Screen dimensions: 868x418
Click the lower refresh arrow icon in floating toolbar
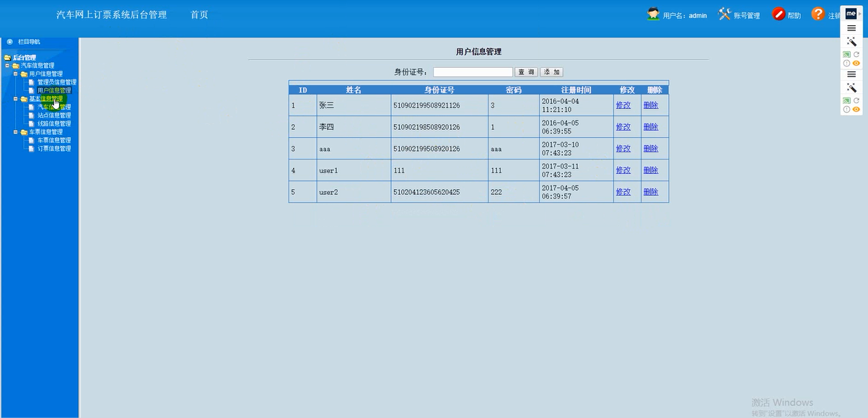pyautogui.click(x=856, y=100)
